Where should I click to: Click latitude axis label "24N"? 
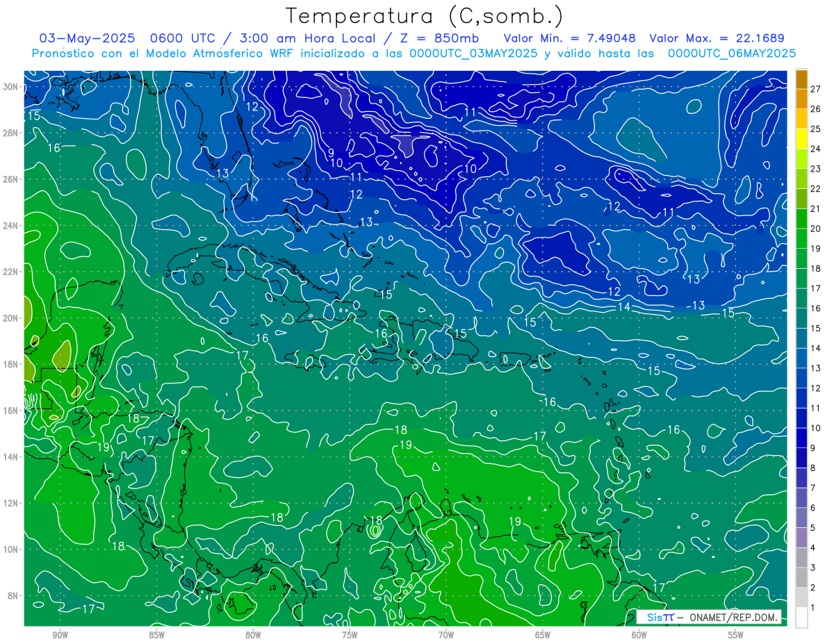point(10,225)
